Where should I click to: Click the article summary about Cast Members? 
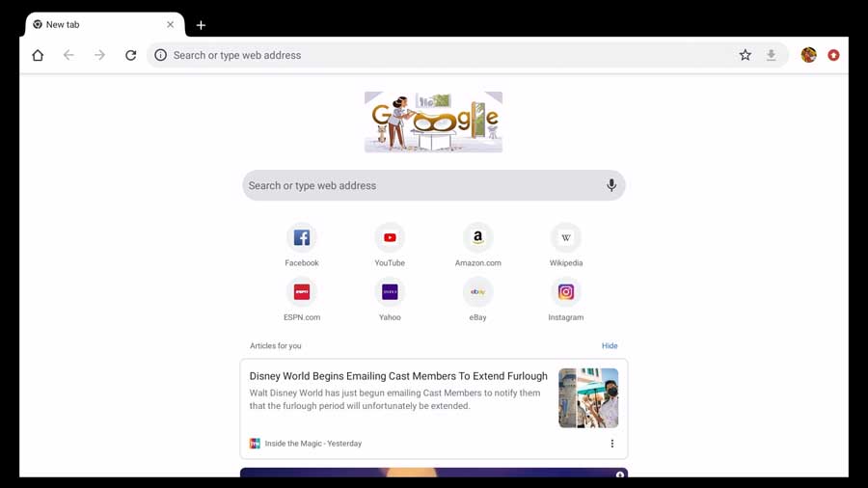394,399
